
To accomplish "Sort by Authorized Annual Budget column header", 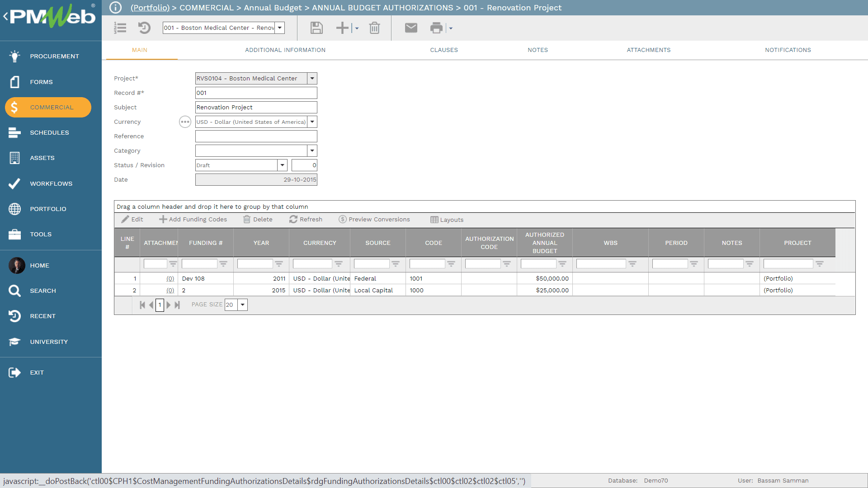I will (545, 243).
